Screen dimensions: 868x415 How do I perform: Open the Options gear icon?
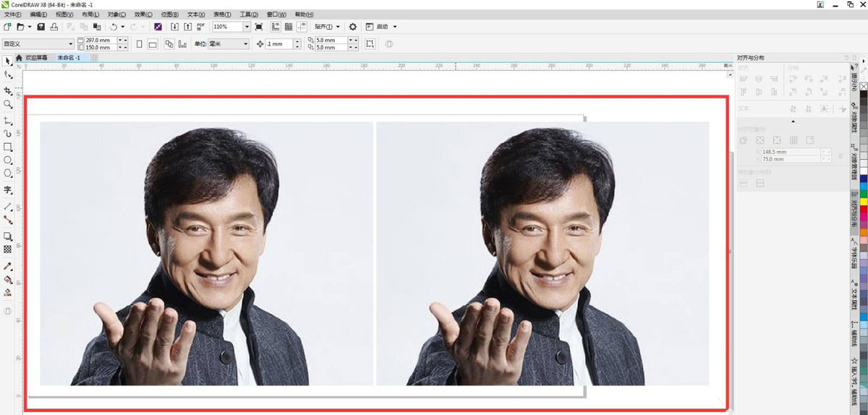(x=353, y=27)
